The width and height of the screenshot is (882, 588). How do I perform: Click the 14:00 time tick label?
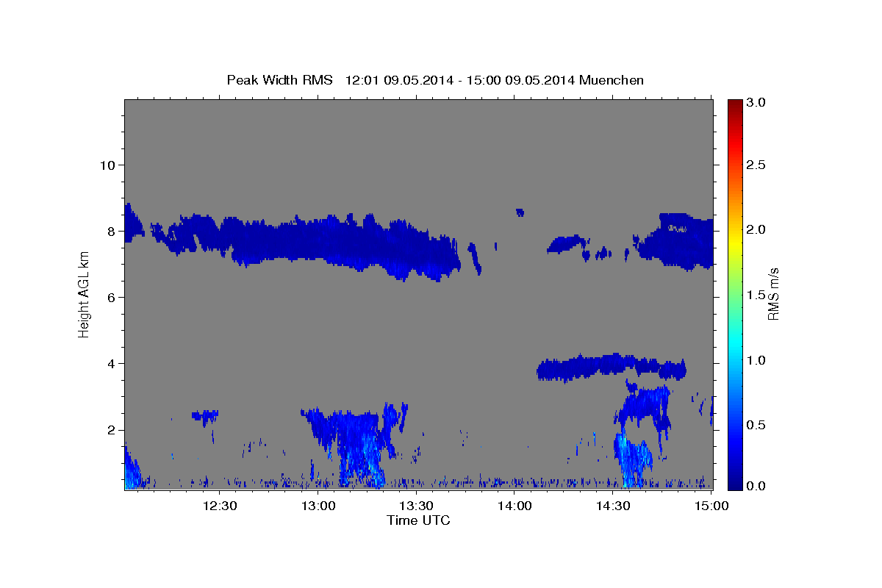pyautogui.click(x=514, y=505)
